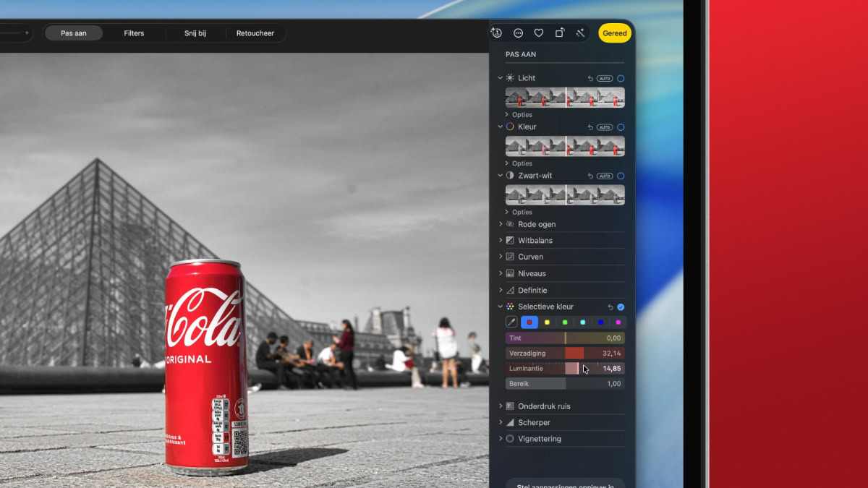Viewport: 868px width, 488px height.
Task: Open the Retoucheer tab
Action: click(255, 33)
